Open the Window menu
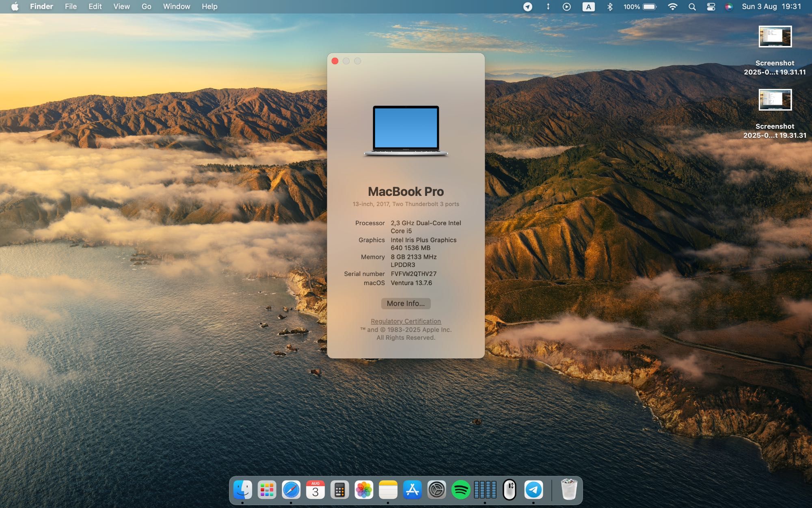 176,7
